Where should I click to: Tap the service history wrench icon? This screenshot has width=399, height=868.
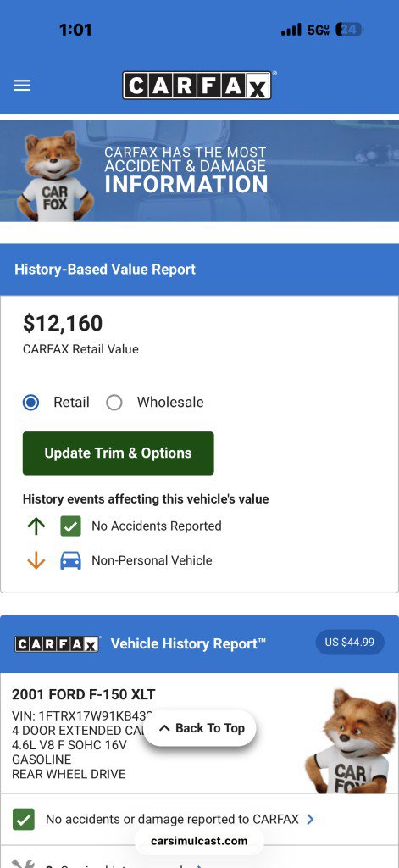(23, 863)
